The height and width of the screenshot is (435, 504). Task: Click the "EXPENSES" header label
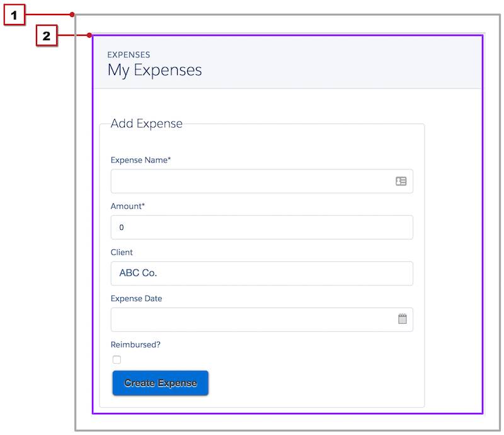tap(129, 55)
